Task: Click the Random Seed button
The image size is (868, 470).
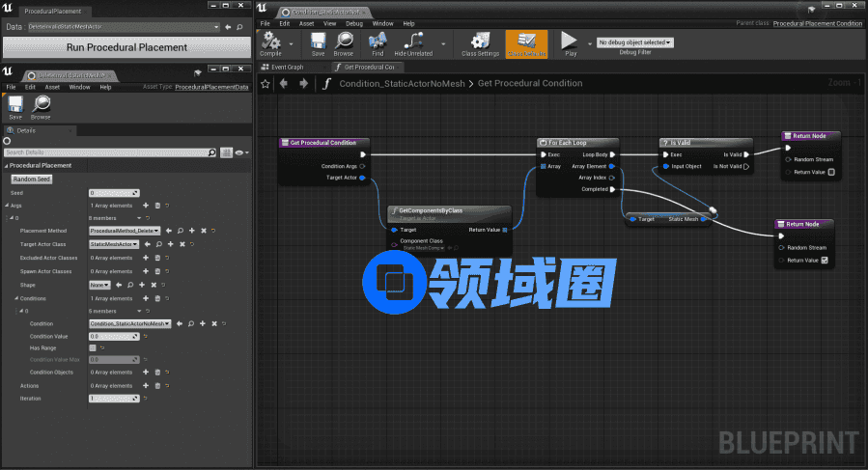Action: (x=31, y=179)
